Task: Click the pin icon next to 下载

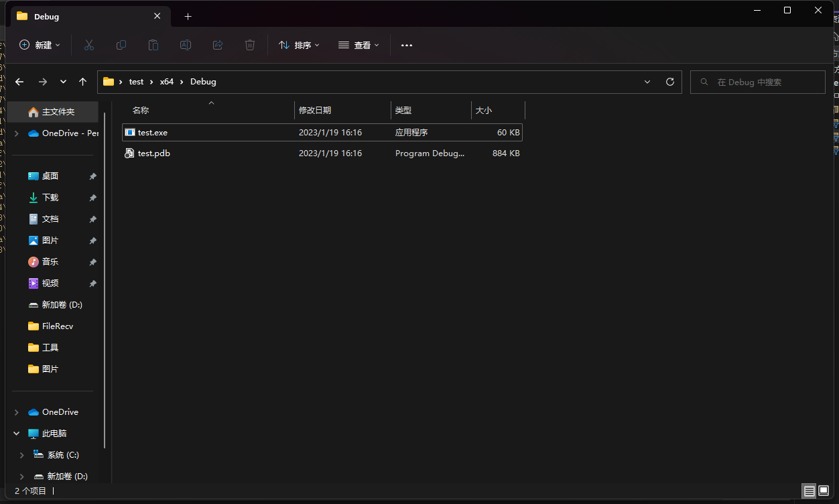Action: point(92,198)
